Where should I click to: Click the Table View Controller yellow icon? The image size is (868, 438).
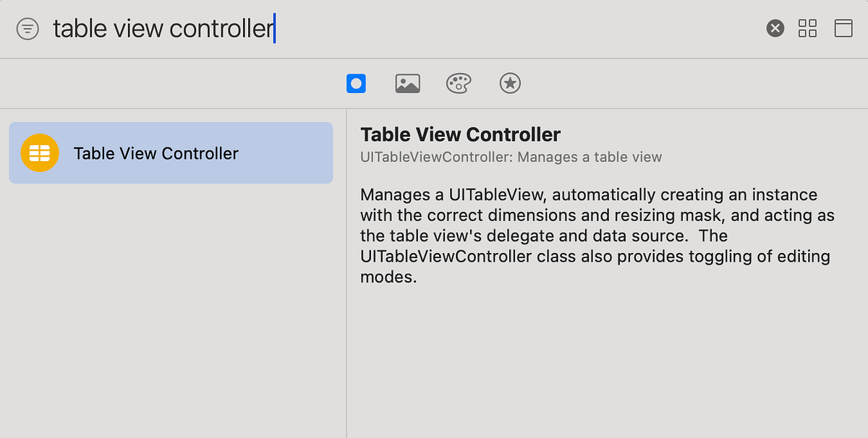point(39,153)
